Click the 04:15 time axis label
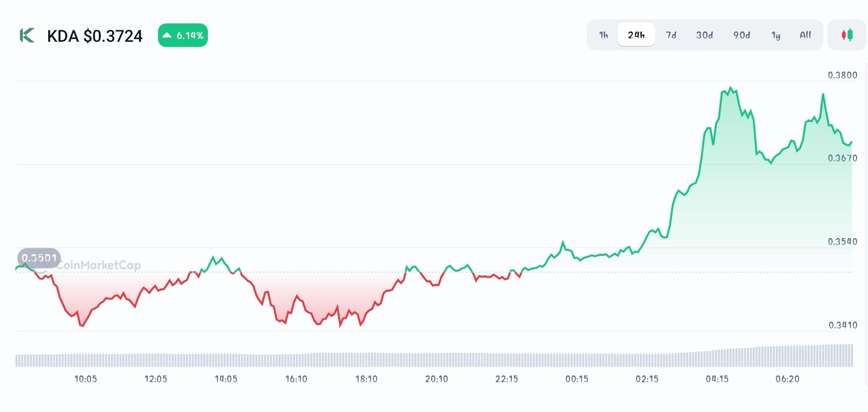The width and height of the screenshot is (868, 412). (x=717, y=379)
